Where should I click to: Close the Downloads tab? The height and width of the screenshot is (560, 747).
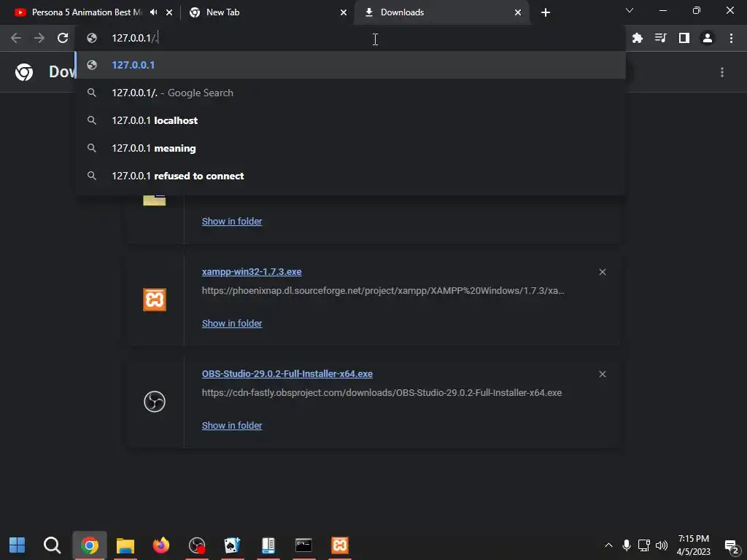click(518, 12)
